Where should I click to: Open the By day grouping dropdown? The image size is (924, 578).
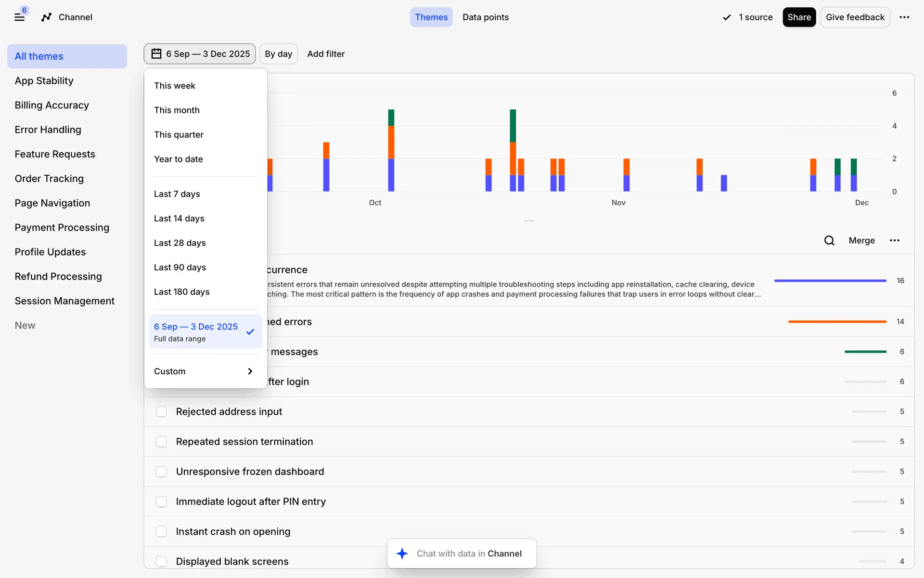[x=278, y=54]
